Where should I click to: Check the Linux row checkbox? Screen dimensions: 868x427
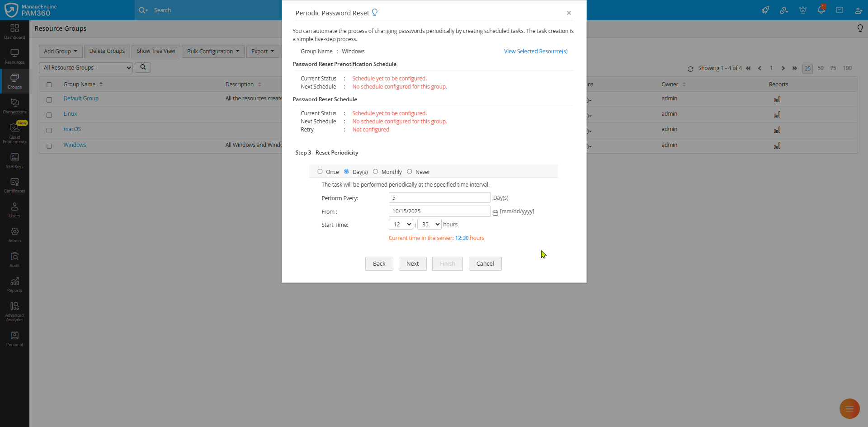[49, 115]
